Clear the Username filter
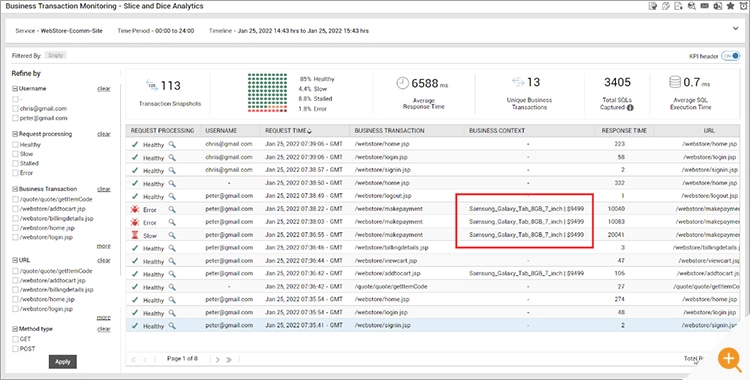750x380 pixels. [x=104, y=89]
